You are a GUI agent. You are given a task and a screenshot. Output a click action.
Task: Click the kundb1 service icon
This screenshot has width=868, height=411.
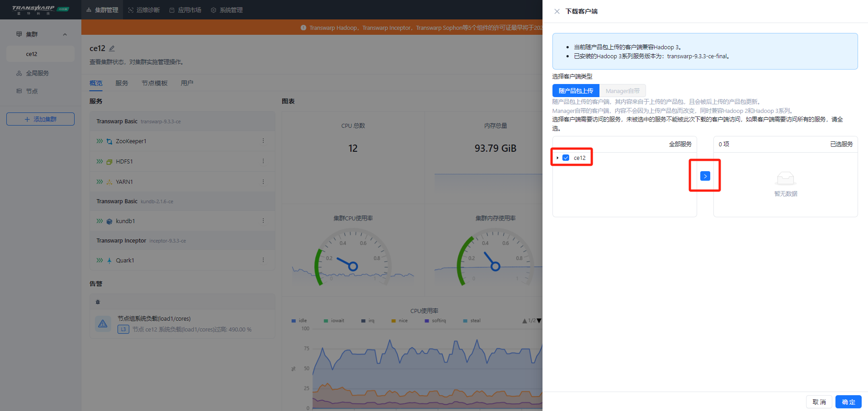point(109,221)
